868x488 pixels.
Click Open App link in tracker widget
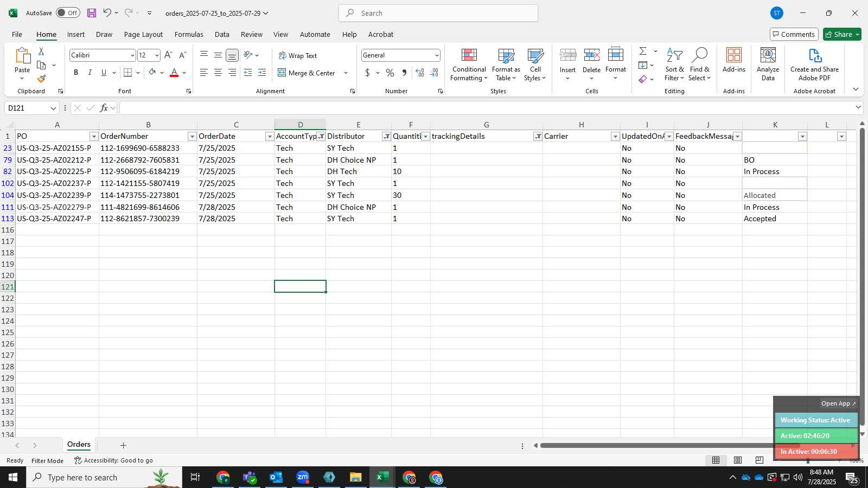click(838, 403)
